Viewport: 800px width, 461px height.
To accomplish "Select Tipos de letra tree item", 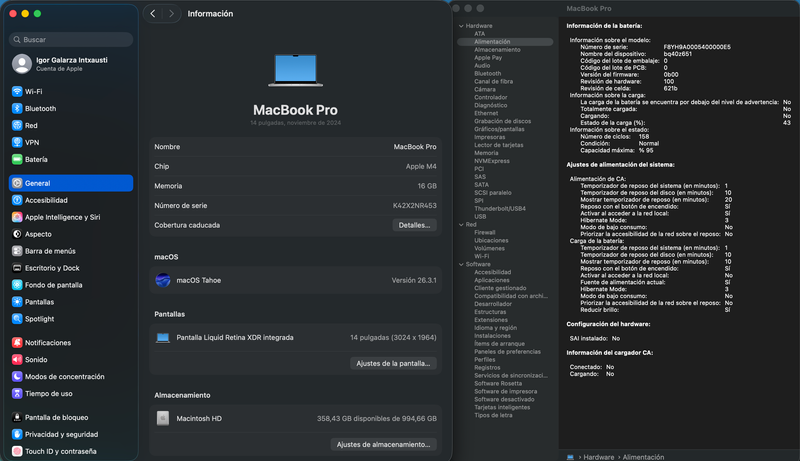I will 493,415.
